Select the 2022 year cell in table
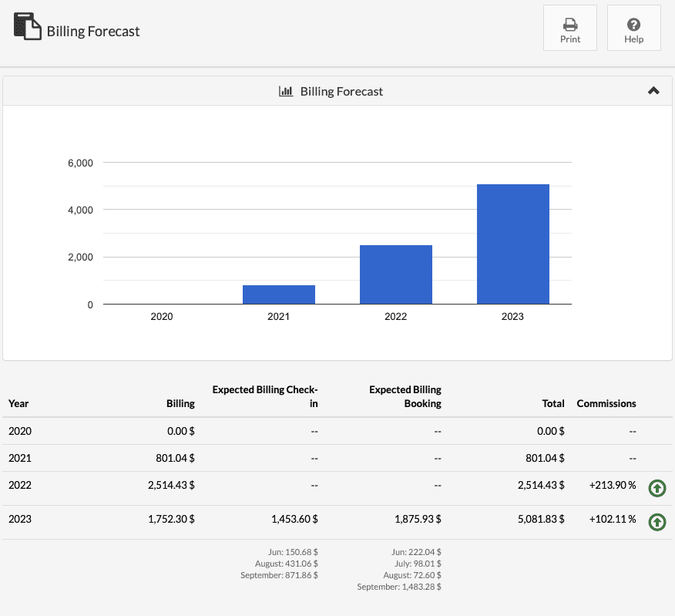The width and height of the screenshot is (675, 616). coord(20,485)
